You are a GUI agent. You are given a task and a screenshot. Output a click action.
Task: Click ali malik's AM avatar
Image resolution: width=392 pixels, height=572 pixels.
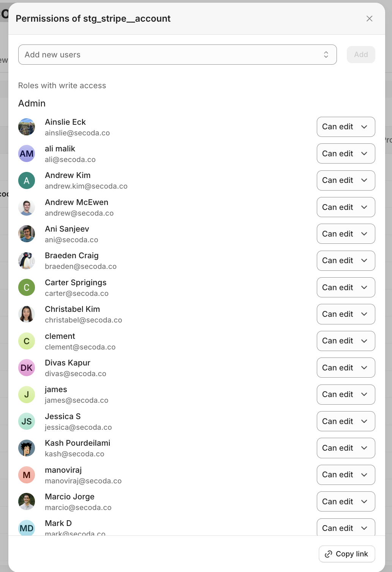(x=27, y=154)
